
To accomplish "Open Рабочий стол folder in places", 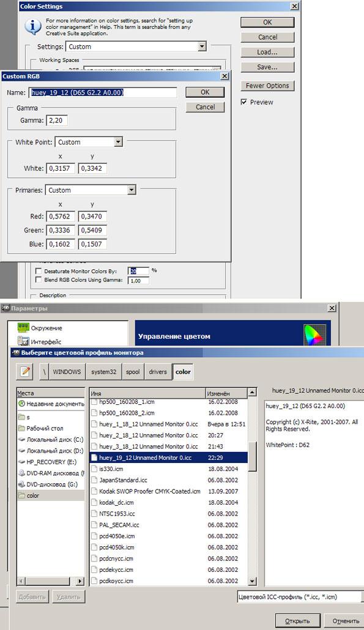I will (x=51, y=428).
